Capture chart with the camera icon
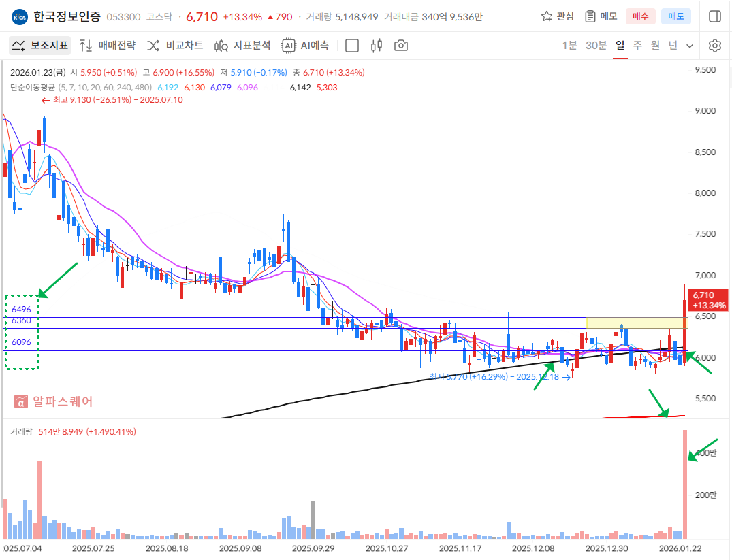Screen dimensions: 732x560 401,46
